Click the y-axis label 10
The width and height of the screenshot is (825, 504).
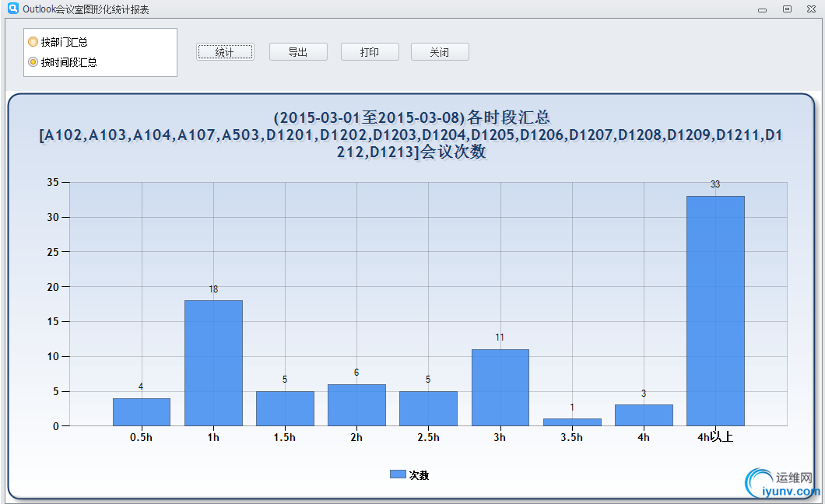point(53,356)
